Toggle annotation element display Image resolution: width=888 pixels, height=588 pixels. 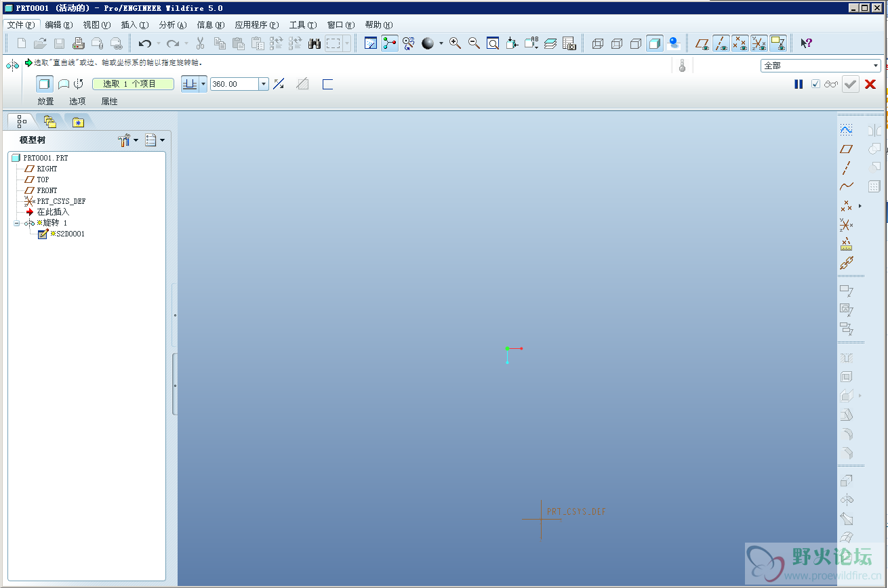(778, 43)
